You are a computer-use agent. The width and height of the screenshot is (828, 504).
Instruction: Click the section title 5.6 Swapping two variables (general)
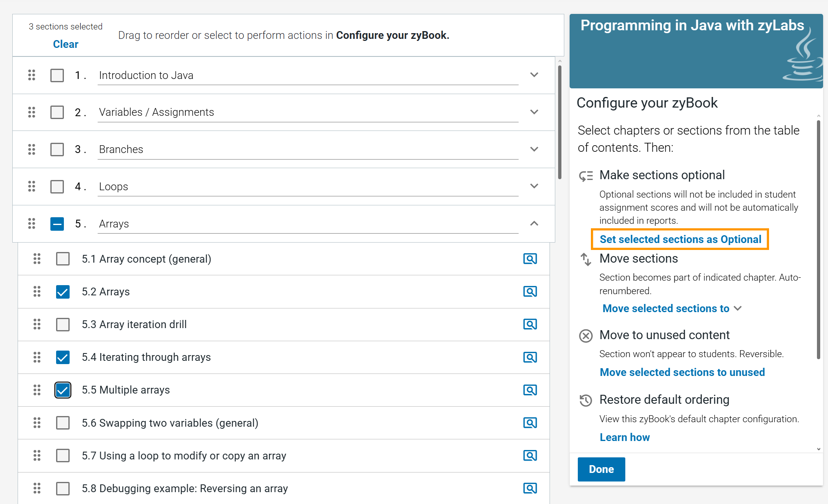point(170,423)
